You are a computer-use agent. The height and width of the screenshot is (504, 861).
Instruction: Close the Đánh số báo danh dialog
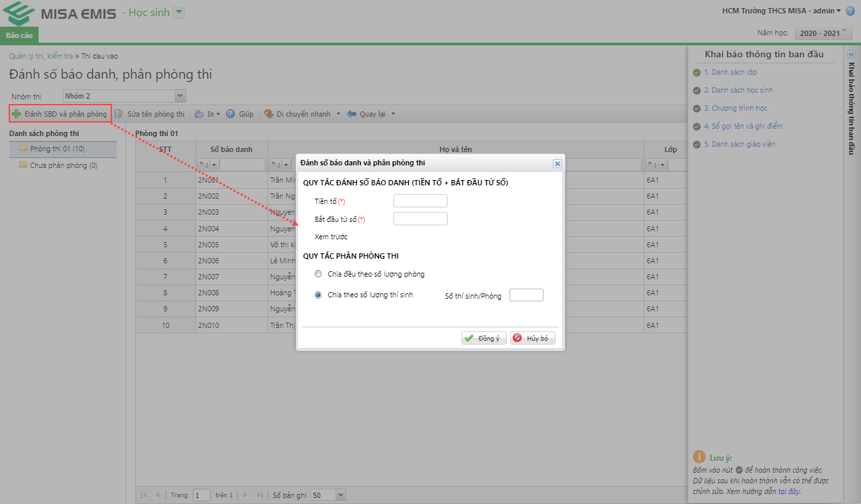coord(558,163)
